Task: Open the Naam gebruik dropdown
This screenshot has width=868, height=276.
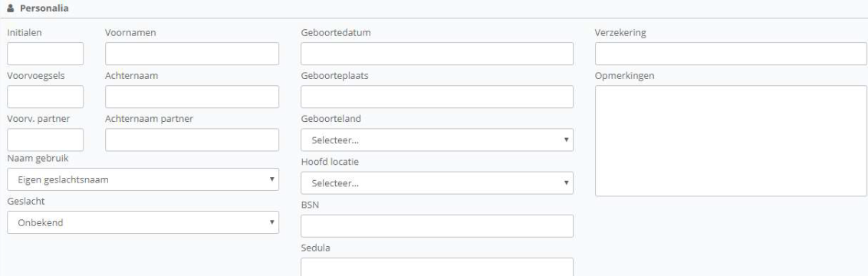Action: [143, 179]
